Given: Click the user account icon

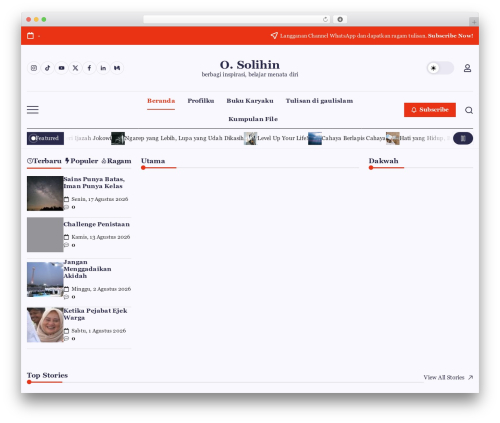Looking at the screenshot, I should click(x=467, y=68).
